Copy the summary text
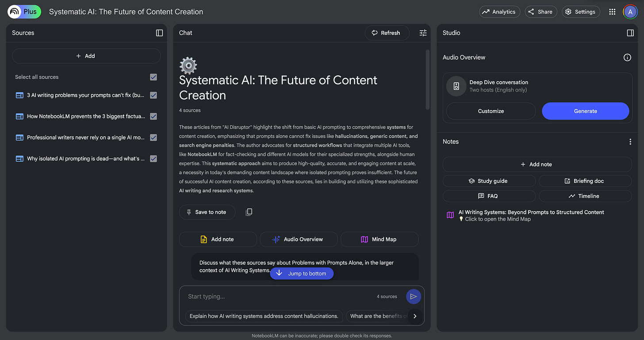This screenshot has width=644, height=340. [249, 212]
